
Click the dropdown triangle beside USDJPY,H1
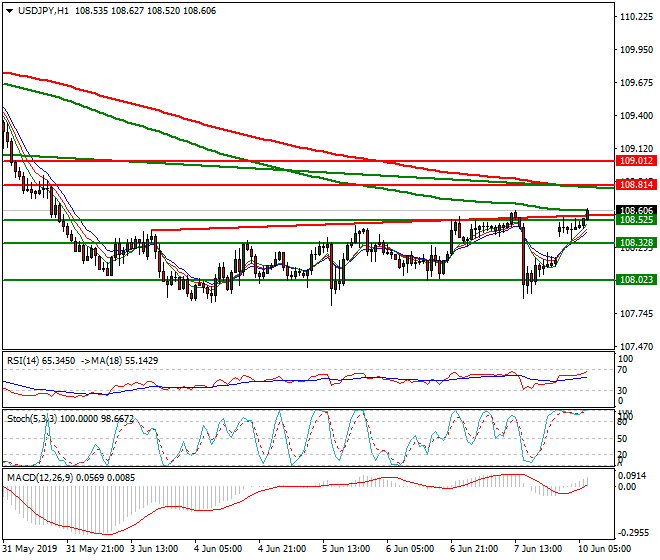coord(9,11)
